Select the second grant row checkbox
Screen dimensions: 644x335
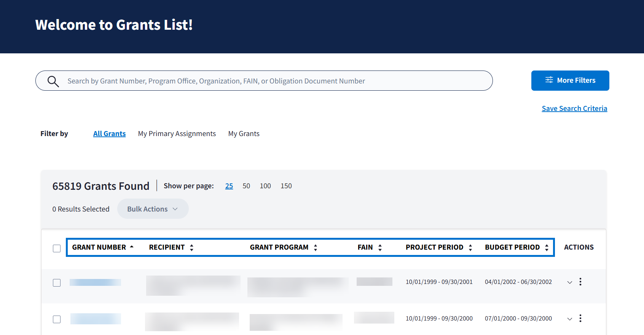click(x=57, y=319)
